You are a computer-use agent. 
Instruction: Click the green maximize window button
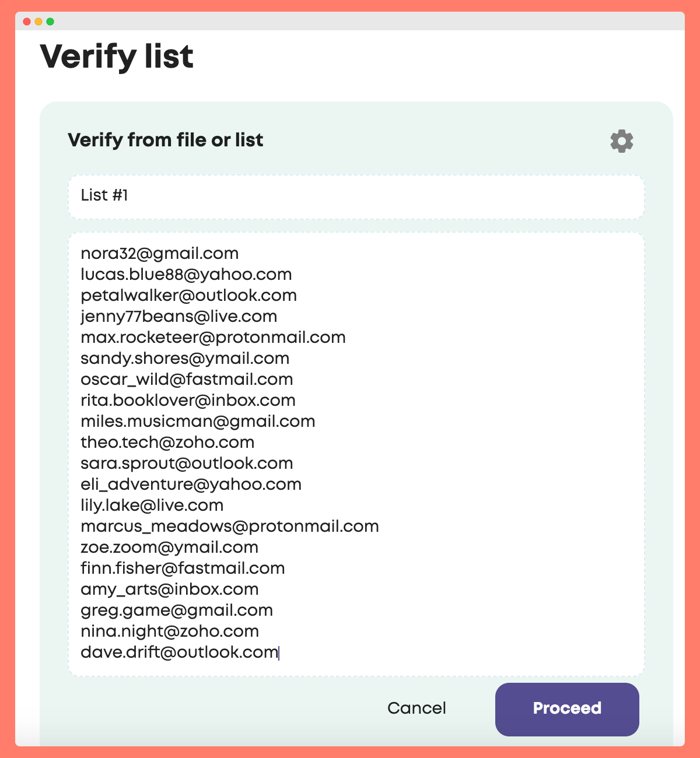tap(50, 22)
